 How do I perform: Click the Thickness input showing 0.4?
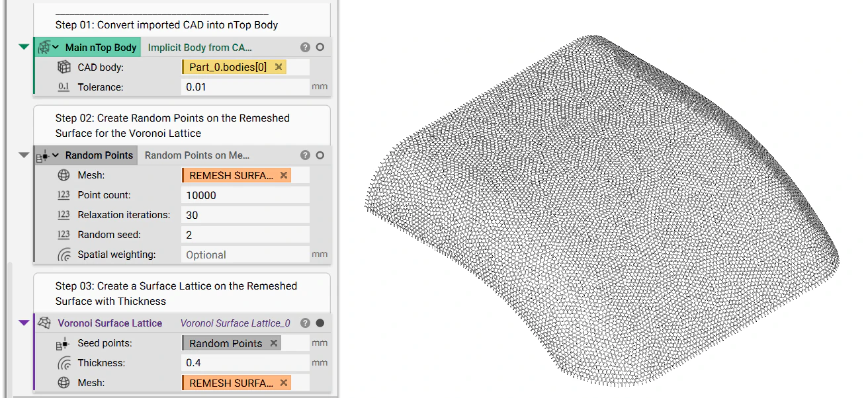pyautogui.click(x=243, y=362)
